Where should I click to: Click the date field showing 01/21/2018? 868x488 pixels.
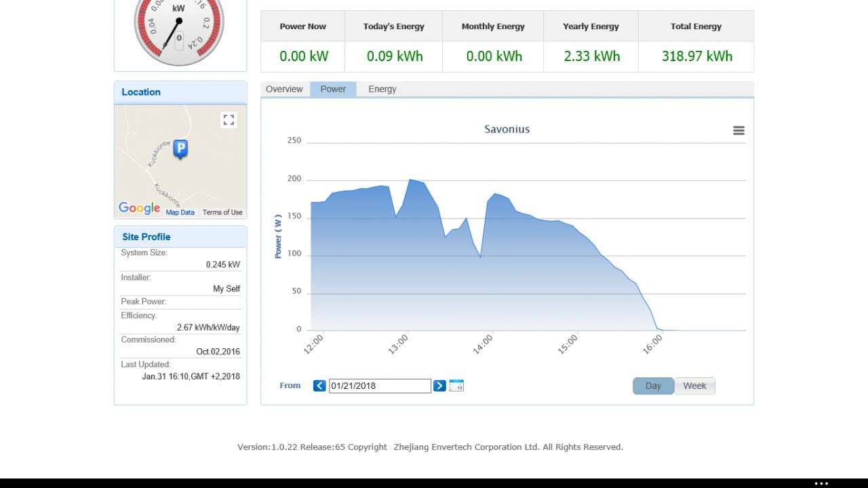coord(380,386)
